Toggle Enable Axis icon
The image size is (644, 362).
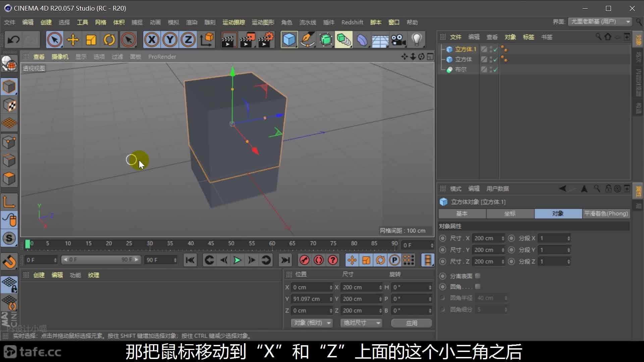(x=9, y=201)
